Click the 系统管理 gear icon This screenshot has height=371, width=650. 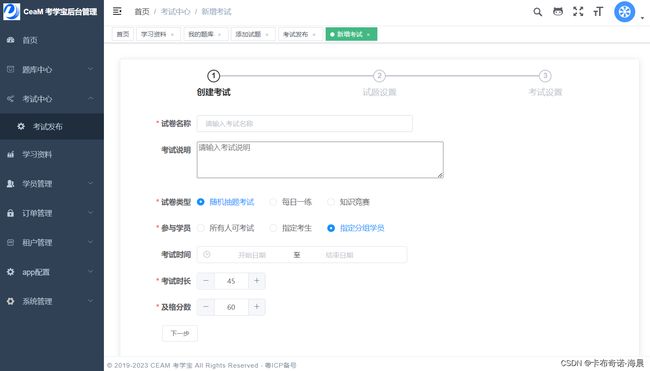tap(11, 301)
